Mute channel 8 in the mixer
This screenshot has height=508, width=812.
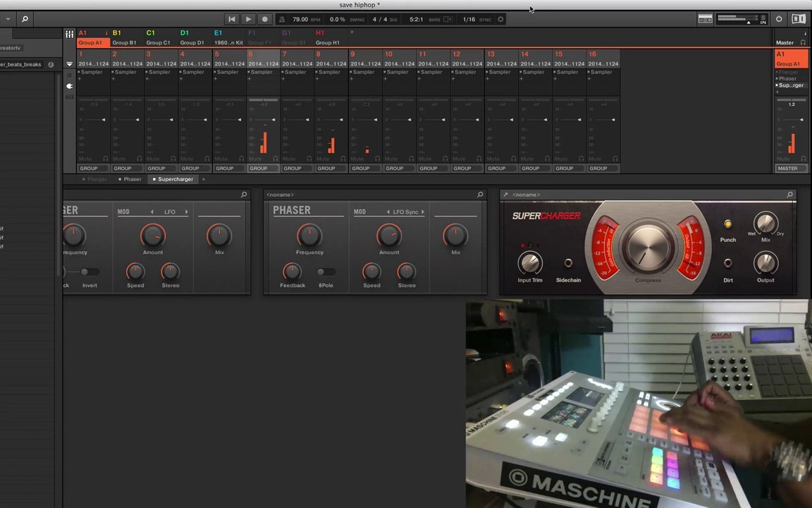[x=323, y=159]
